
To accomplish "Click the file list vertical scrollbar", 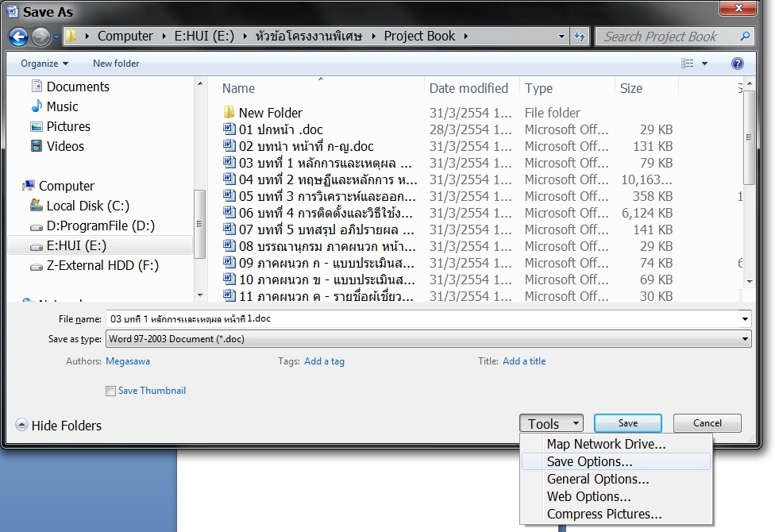I will 749,191.
